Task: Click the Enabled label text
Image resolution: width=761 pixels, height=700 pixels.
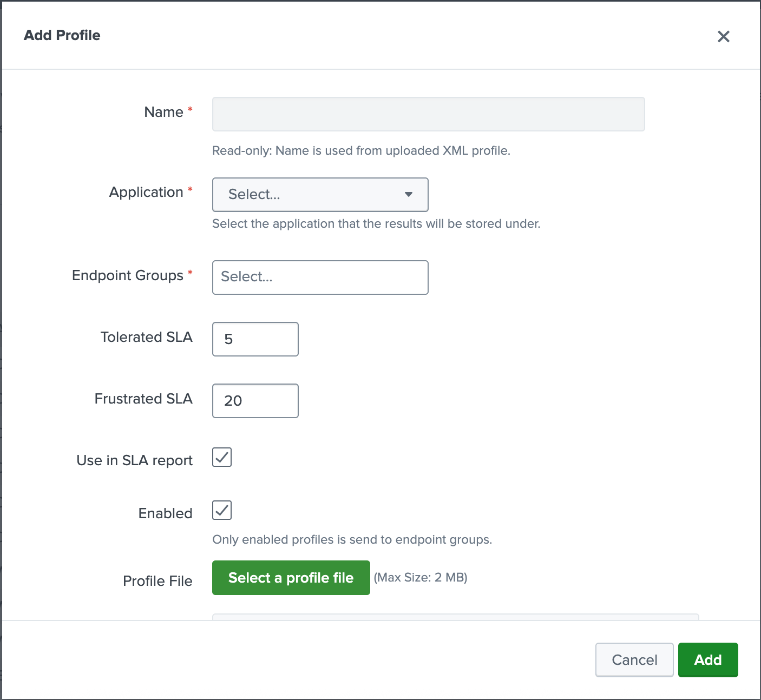Action: (165, 513)
